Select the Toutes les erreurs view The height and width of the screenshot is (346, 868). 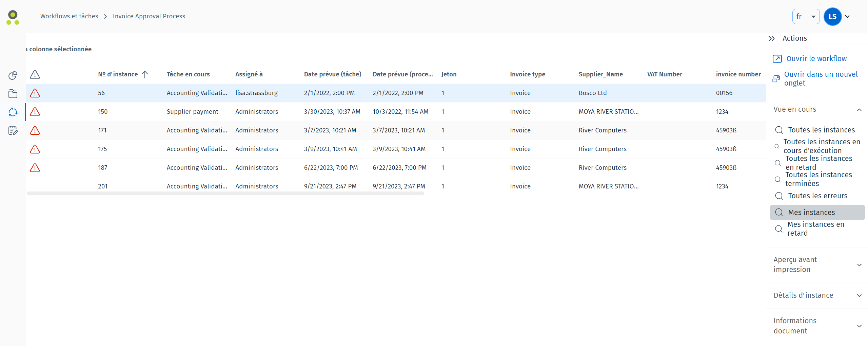coord(817,196)
